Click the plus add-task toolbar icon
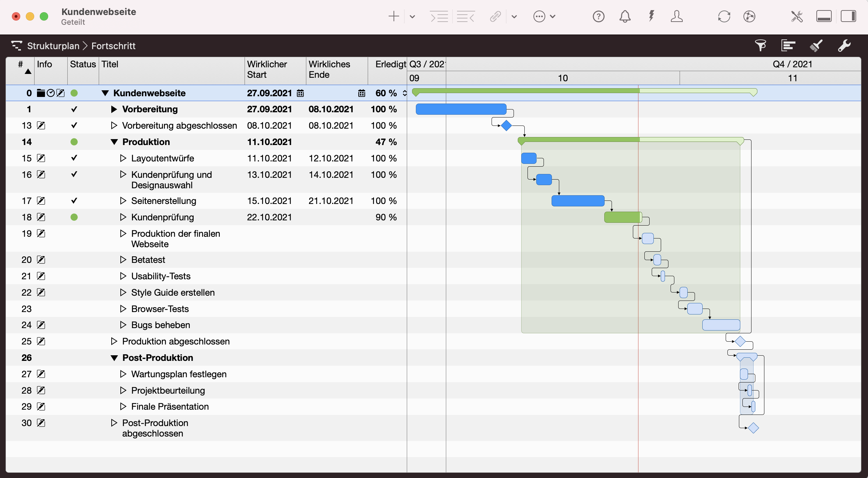The height and width of the screenshot is (478, 868). [394, 16]
